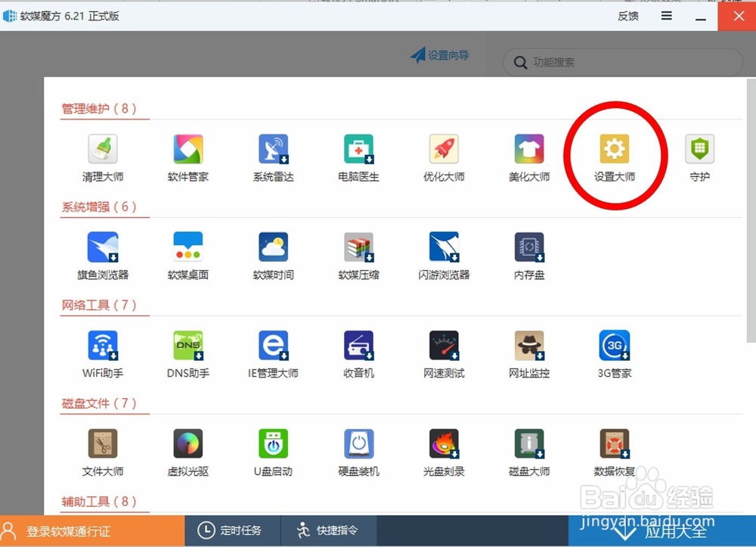Launch 软媒压缩 compression tool

click(x=358, y=247)
